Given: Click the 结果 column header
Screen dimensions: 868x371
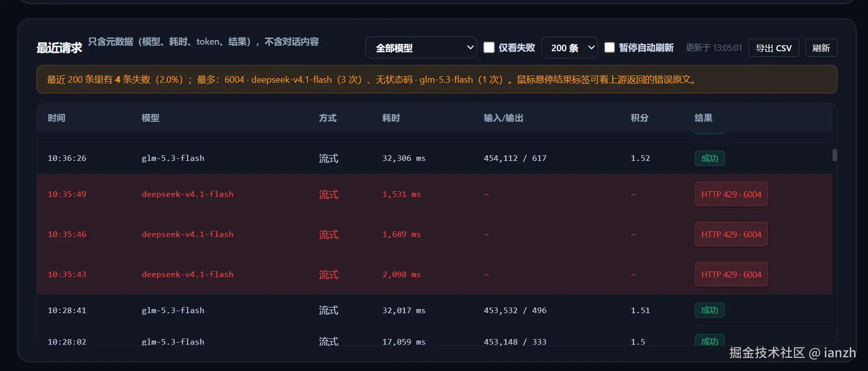Looking at the screenshot, I should pos(703,118).
